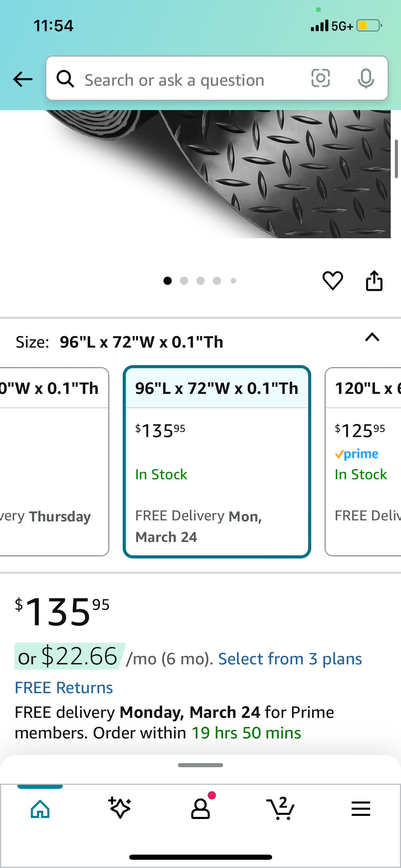Open the AI sparkle assistant tab
This screenshot has width=401, height=868.
coord(120,808)
